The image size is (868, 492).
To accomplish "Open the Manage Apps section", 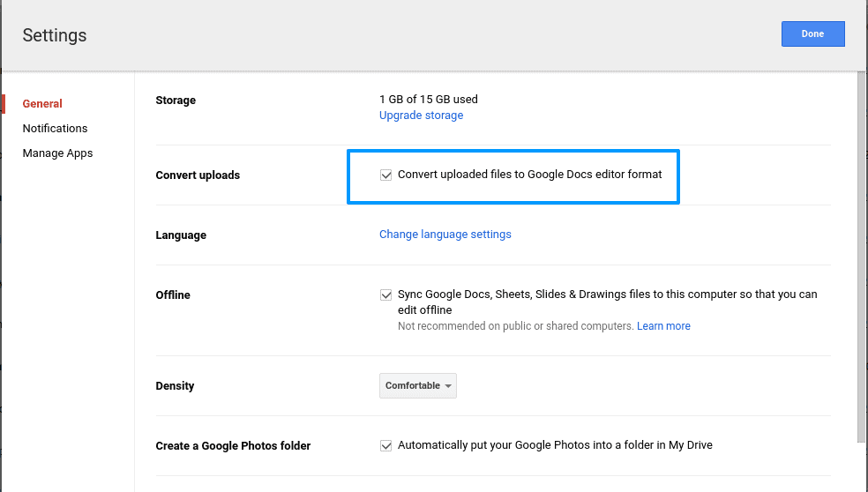I will [x=57, y=153].
